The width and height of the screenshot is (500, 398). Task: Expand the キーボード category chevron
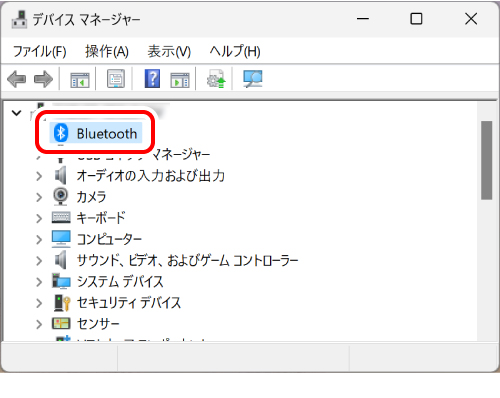coord(39,218)
